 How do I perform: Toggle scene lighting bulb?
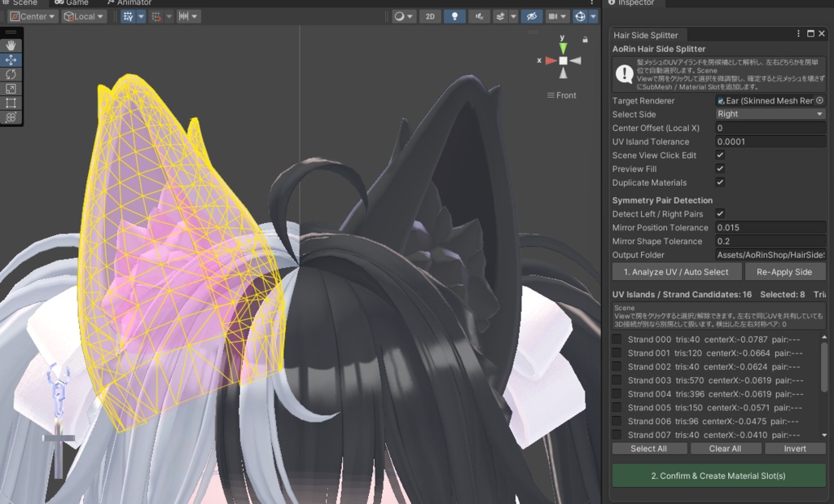tap(454, 16)
